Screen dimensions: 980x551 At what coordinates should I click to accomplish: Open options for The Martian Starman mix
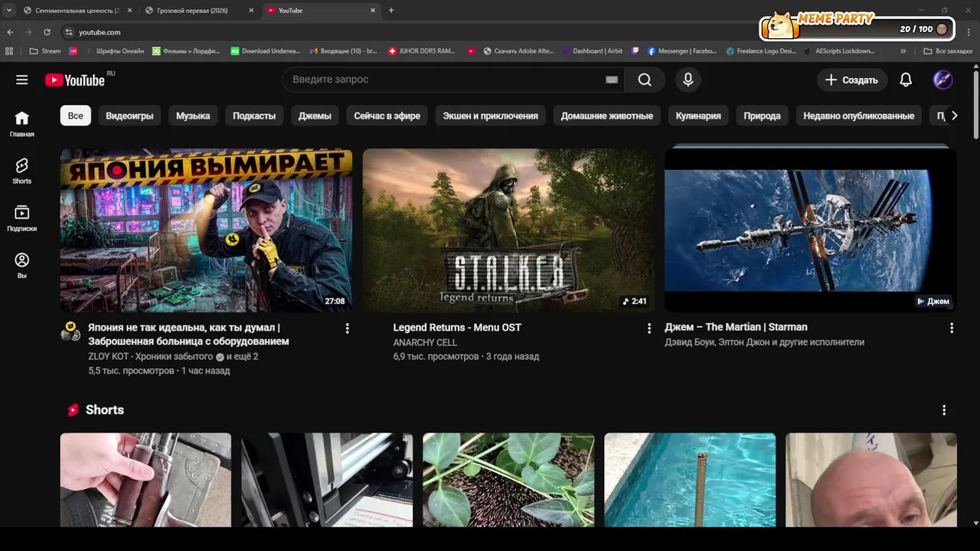pyautogui.click(x=952, y=328)
